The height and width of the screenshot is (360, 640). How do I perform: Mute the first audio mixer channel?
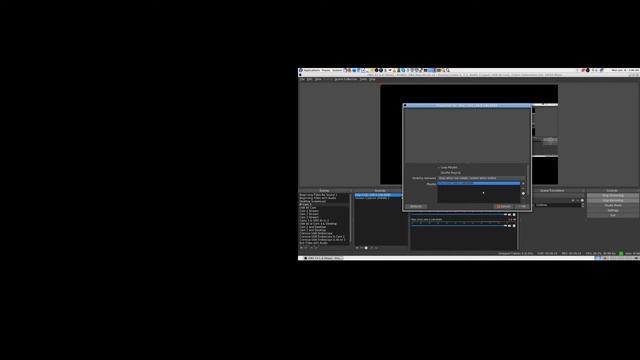[509, 215]
